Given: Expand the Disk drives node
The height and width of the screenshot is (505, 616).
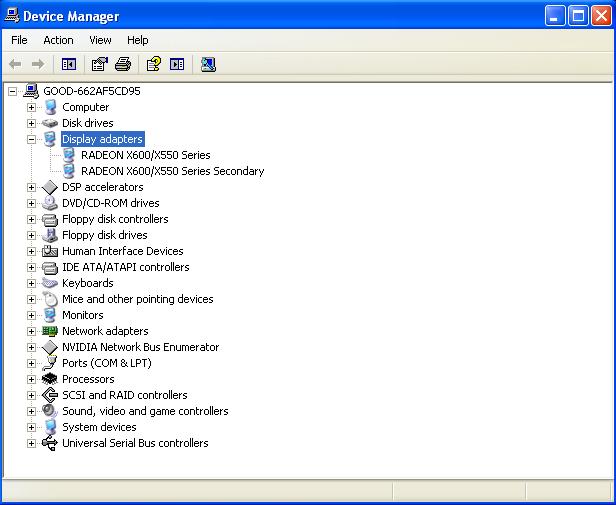Looking at the screenshot, I should pos(31,123).
